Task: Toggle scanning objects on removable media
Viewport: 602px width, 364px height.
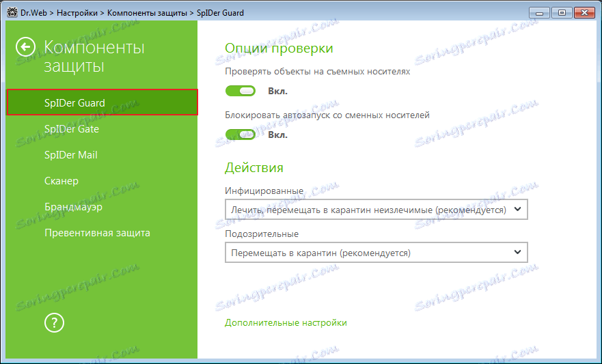Action: click(x=241, y=91)
